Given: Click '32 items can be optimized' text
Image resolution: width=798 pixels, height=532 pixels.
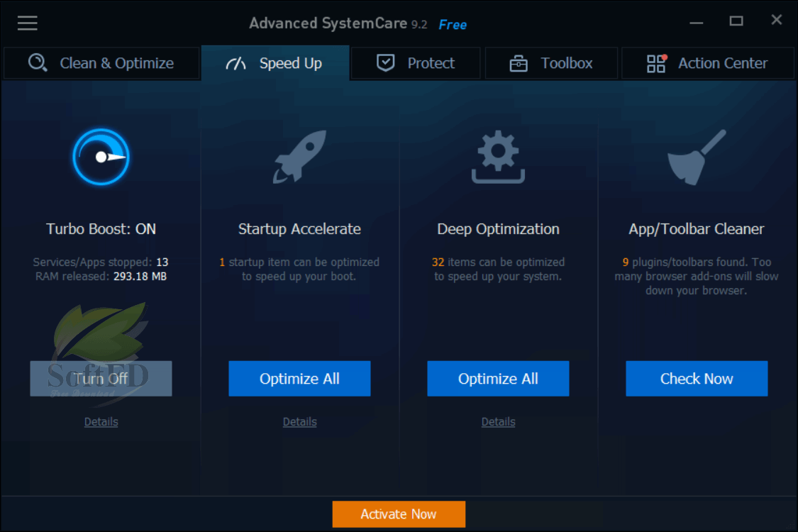Looking at the screenshot, I should [x=498, y=262].
